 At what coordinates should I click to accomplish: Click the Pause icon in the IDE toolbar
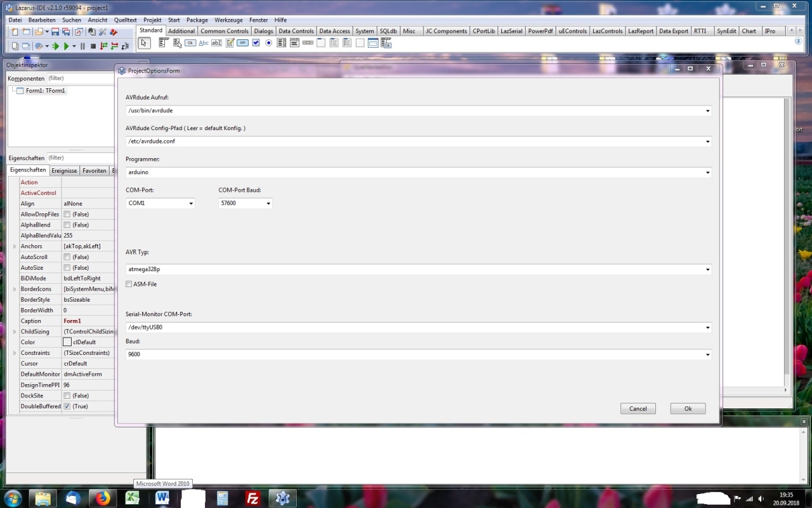point(82,46)
